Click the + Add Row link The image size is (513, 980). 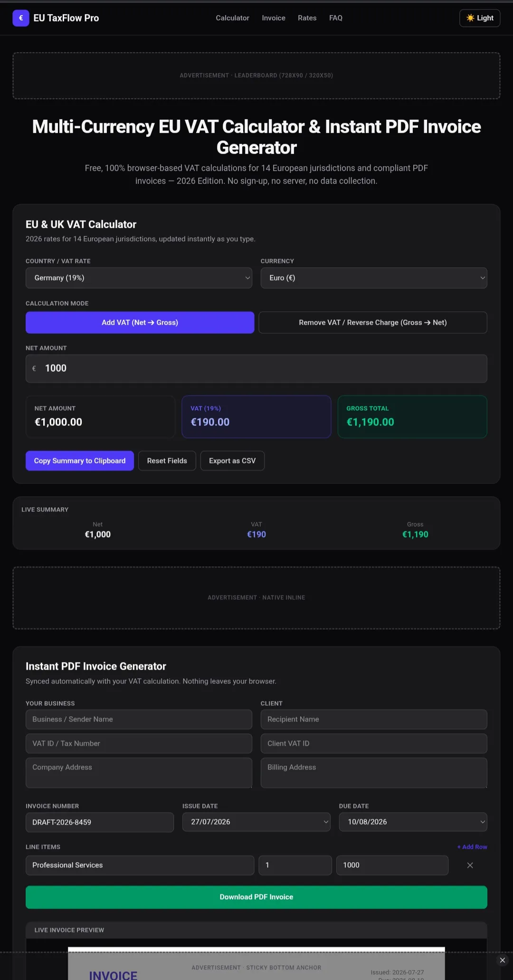pyautogui.click(x=472, y=847)
